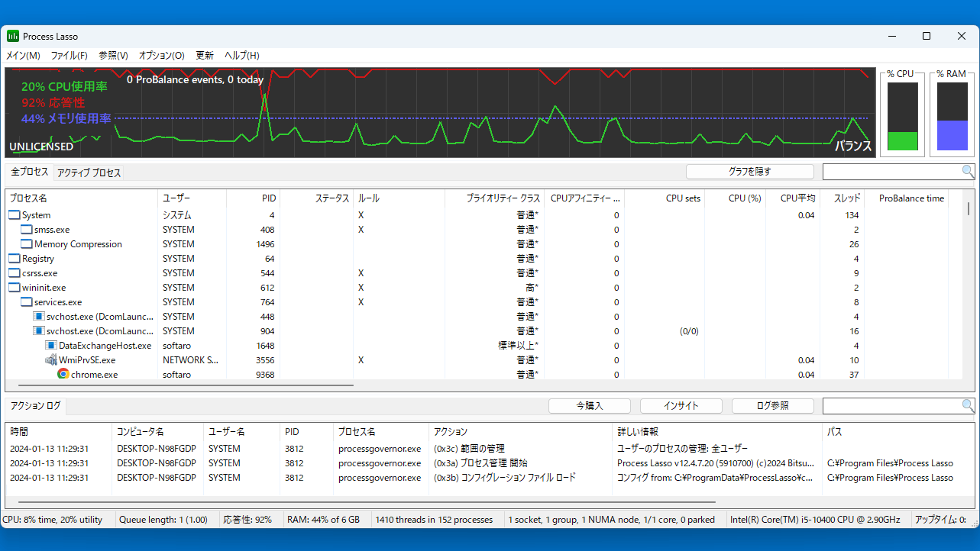Click the UNLICENSED label on the graph
980x551 pixels.
pos(41,147)
